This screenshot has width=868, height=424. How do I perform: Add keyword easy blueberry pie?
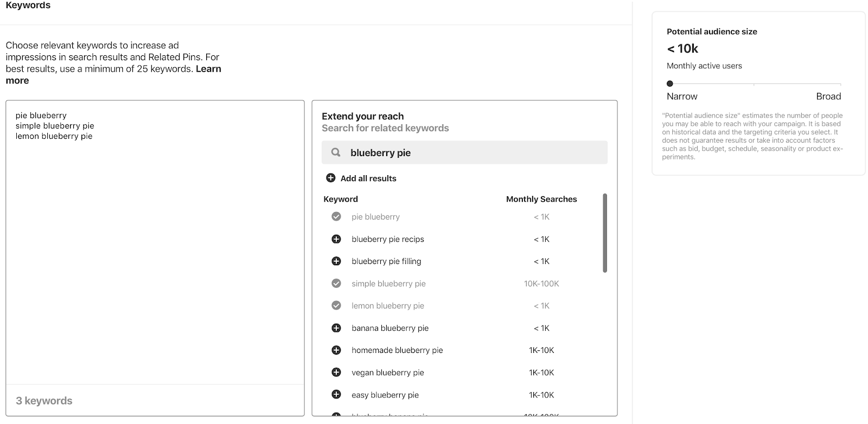336,395
